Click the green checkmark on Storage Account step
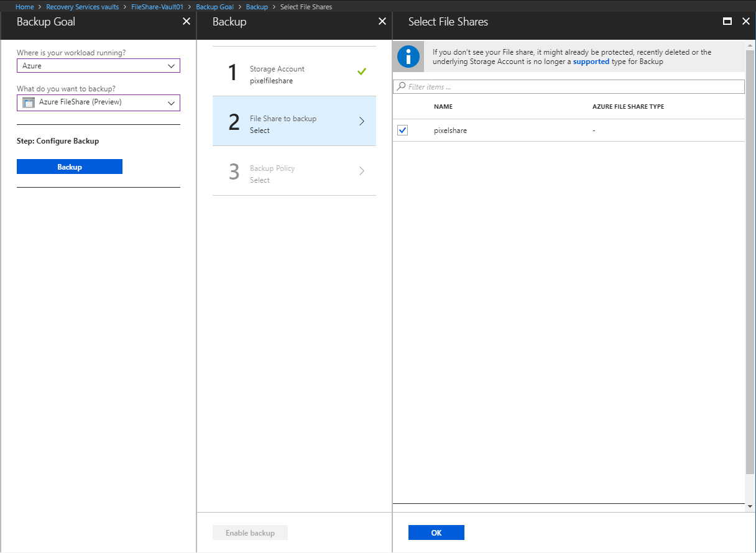 coord(362,72)
